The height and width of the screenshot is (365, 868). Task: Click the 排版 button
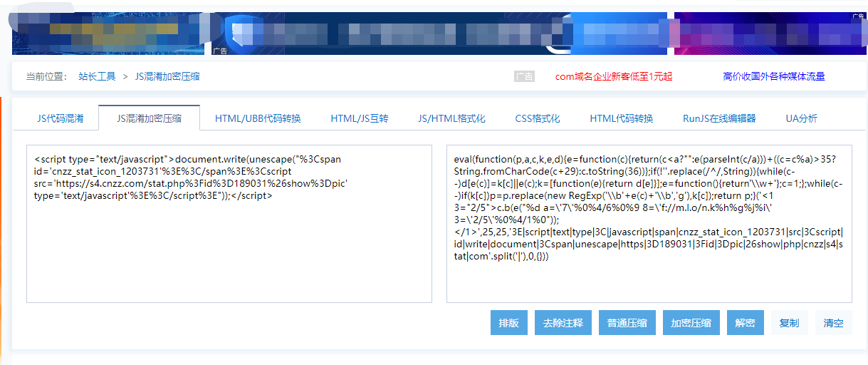coord(508,323)
